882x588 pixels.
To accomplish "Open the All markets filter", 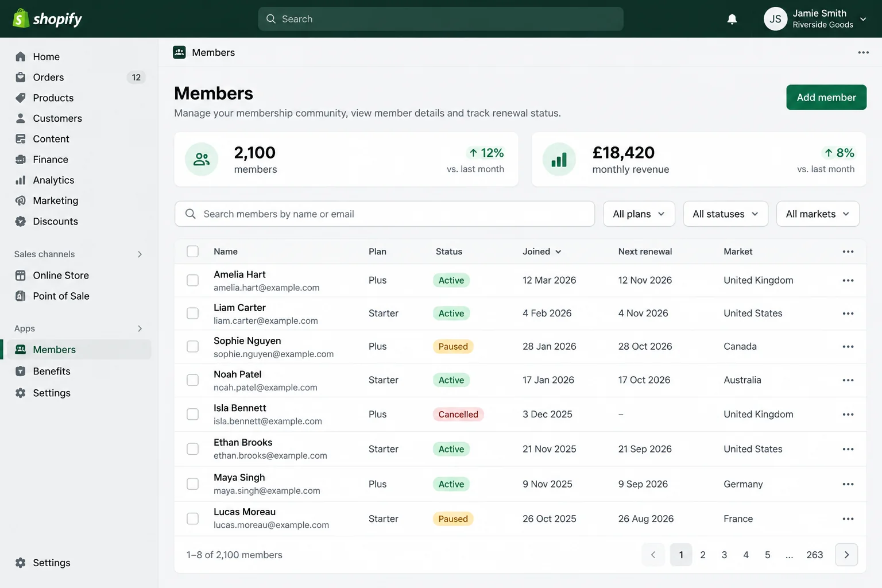I will tap(818, 214).
